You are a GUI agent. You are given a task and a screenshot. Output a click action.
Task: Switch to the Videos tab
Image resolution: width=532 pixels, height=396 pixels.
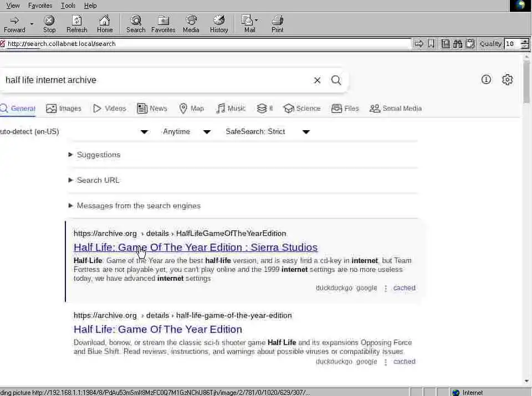coord(110,109)
